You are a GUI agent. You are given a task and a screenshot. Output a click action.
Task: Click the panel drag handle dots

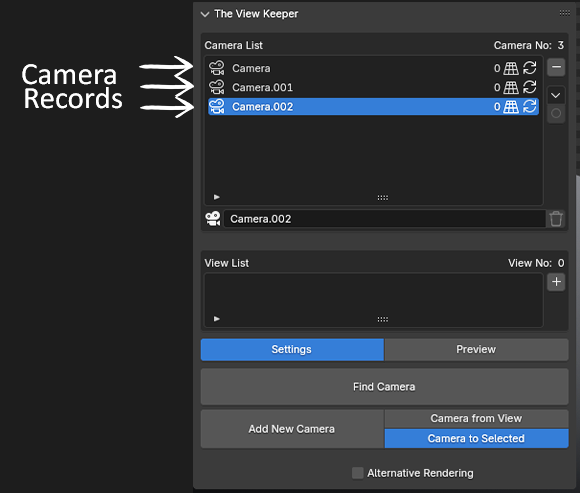pos(564,13)
